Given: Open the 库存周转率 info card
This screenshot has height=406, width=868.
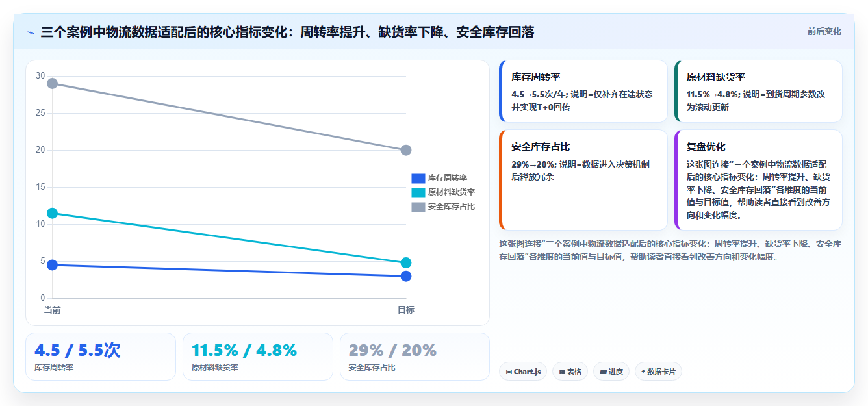Looking at the screenshot, I should pyautogui.click(x=583, y=91).
